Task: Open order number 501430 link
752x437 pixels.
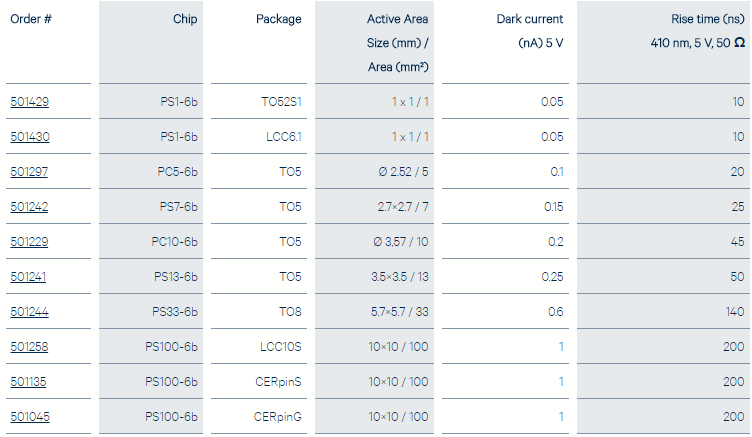Action: pyautogui.click(x=28, y=137)
